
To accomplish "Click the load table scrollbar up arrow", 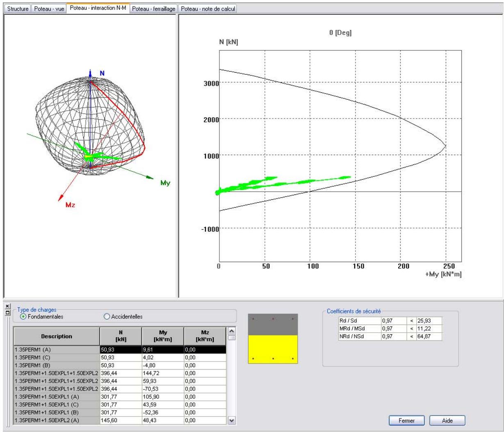I will [232, 331].
